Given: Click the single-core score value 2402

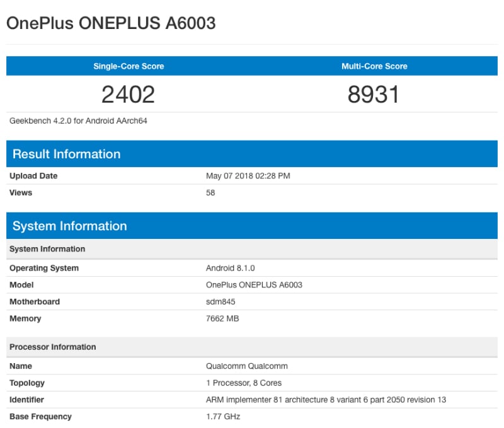Looking at the screenshot, I should point(129,95).
